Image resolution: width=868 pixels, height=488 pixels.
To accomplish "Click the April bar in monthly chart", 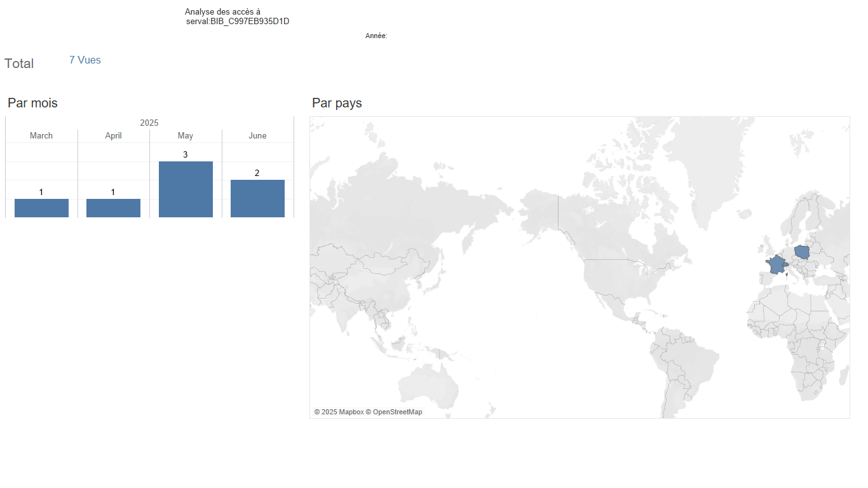I will pos(113,208).
